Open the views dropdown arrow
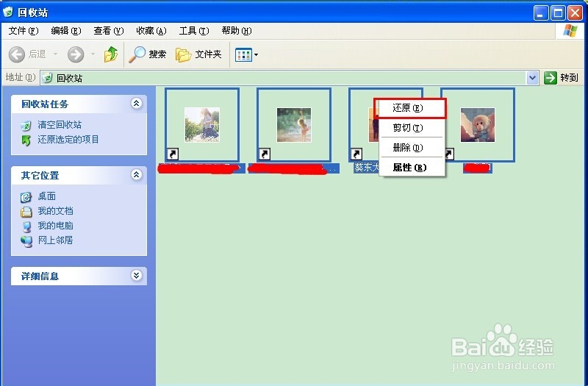The height and width of the screenshot is (386, 588). pos(256,54)
